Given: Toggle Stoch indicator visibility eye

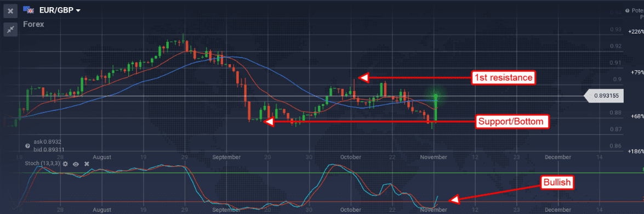Looking at the screenshot, I should click(x=76, y=164).
